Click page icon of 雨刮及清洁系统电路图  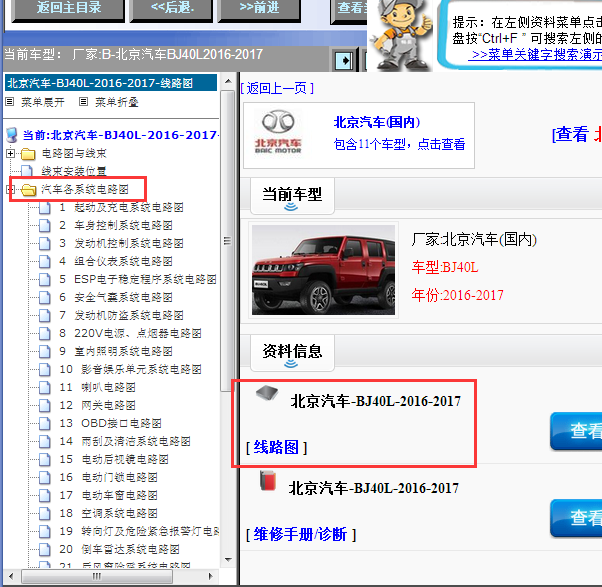point(45,441)
